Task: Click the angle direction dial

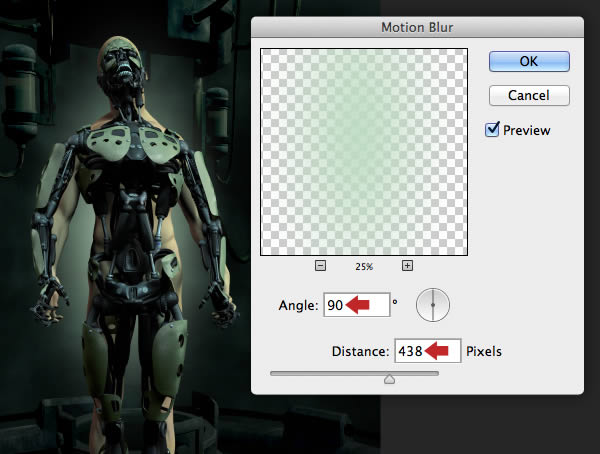Action: pos(433,305)
